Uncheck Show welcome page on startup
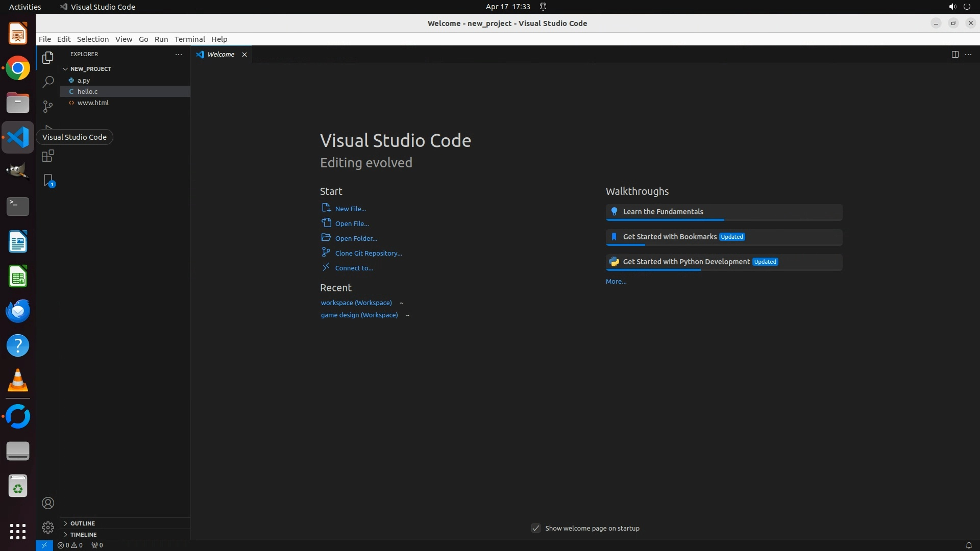The height and width of the screenshot is (551, 980). [x=536, y=528]
